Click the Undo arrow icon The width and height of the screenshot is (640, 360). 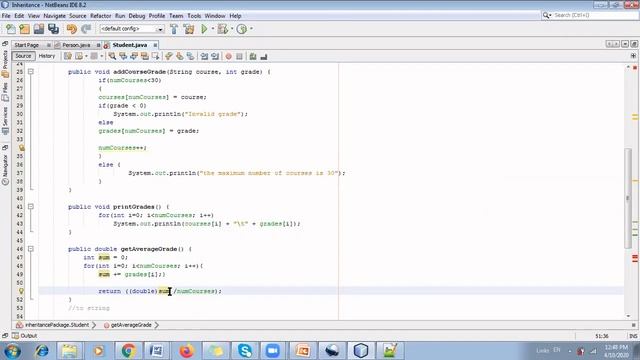click(72, 29)
